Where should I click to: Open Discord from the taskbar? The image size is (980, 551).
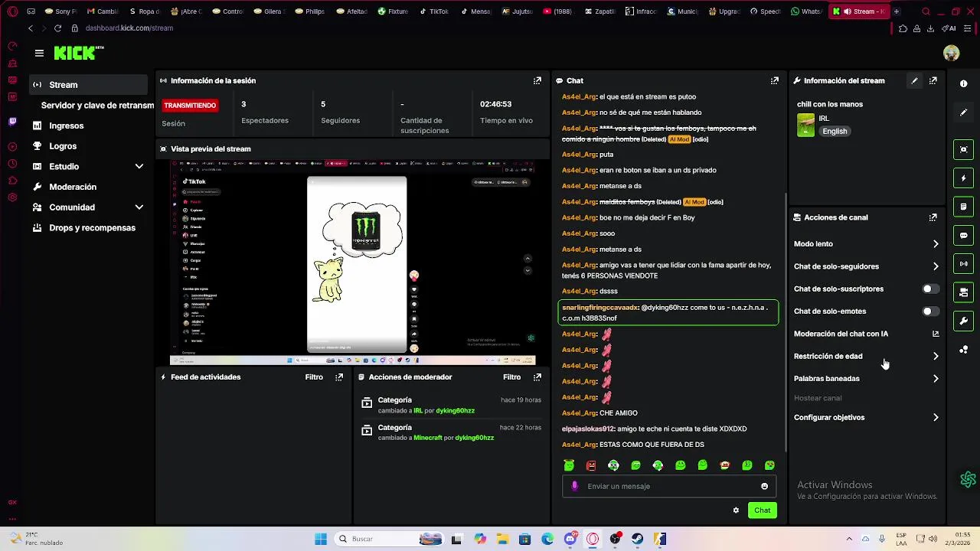click(570, 539)
